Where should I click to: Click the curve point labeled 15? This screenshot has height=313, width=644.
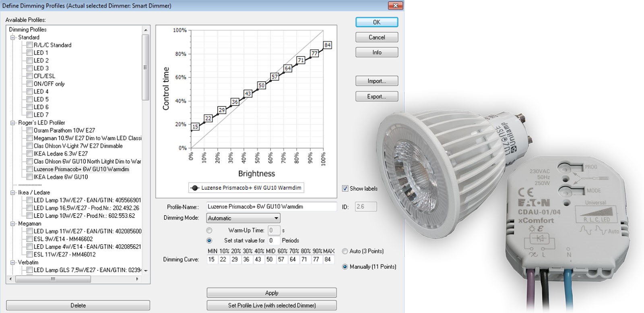[x=195, y=126]
